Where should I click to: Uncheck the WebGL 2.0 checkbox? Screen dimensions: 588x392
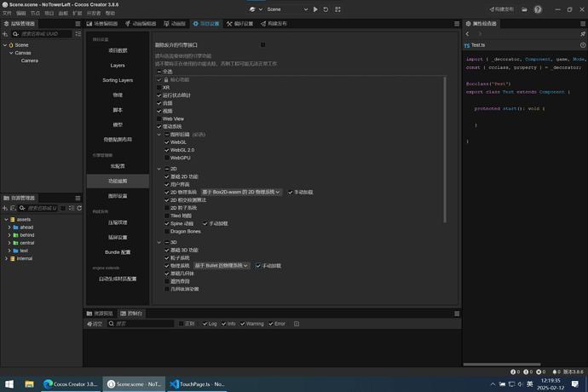pos(167,150)
